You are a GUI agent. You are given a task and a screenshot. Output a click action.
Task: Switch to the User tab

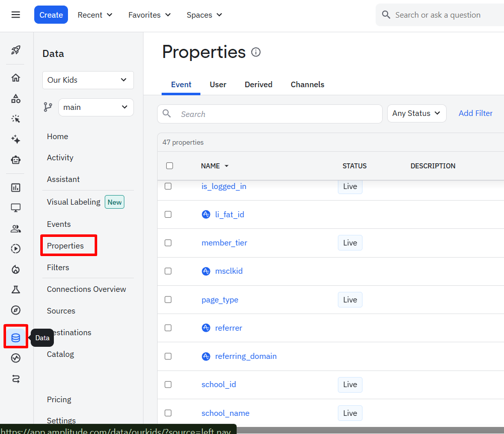(x=218, y=85)
